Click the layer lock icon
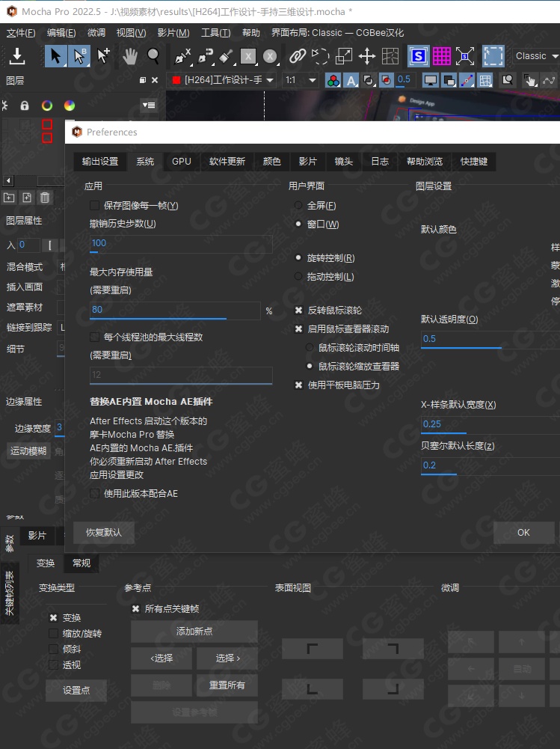560x749 pixels. pyautogui.click(x=25, y=106)
